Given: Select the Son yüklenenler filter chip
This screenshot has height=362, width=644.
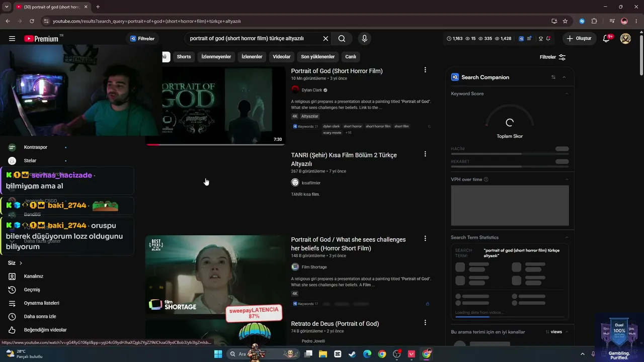Looking at the screenshot, I should click(x=318, y=57).
